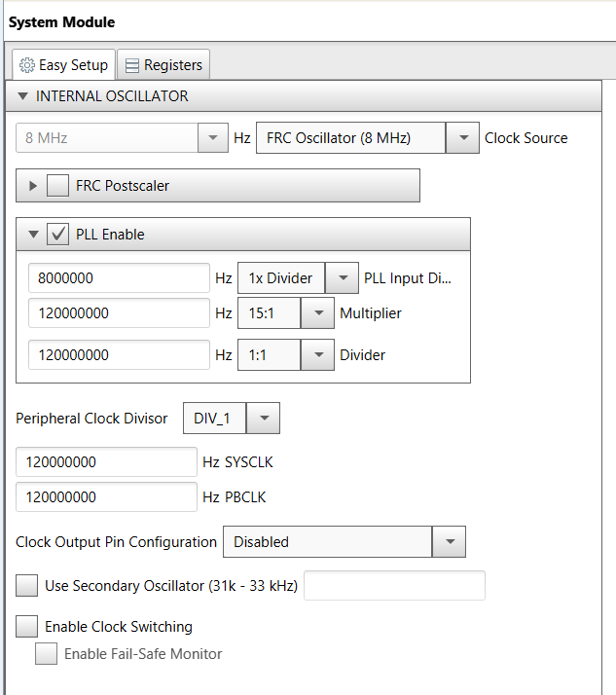Click the SYSCLK frequency field
This screenshot has width=616, height=695.
[x=106, y=461]
